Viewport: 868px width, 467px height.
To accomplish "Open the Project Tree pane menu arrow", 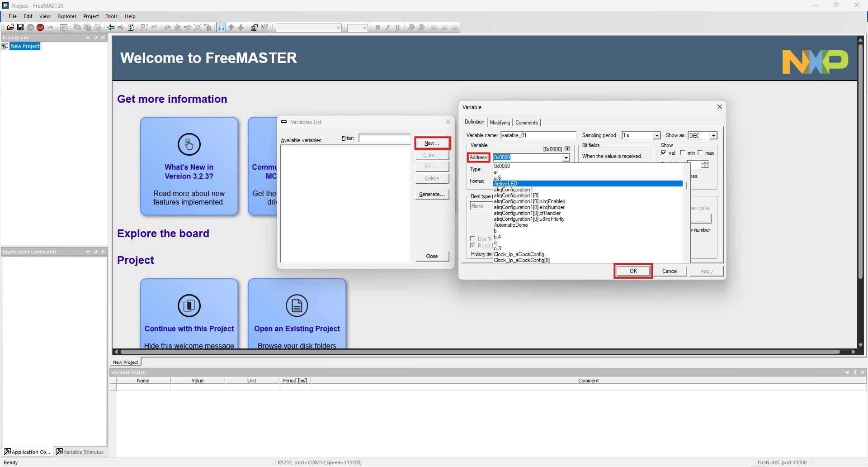I will point(88,38).
